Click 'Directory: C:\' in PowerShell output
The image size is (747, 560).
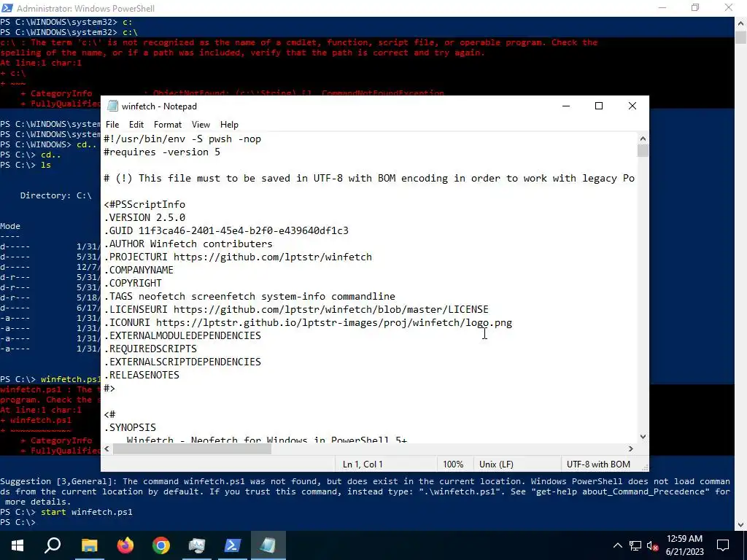[x=55, y=195]
